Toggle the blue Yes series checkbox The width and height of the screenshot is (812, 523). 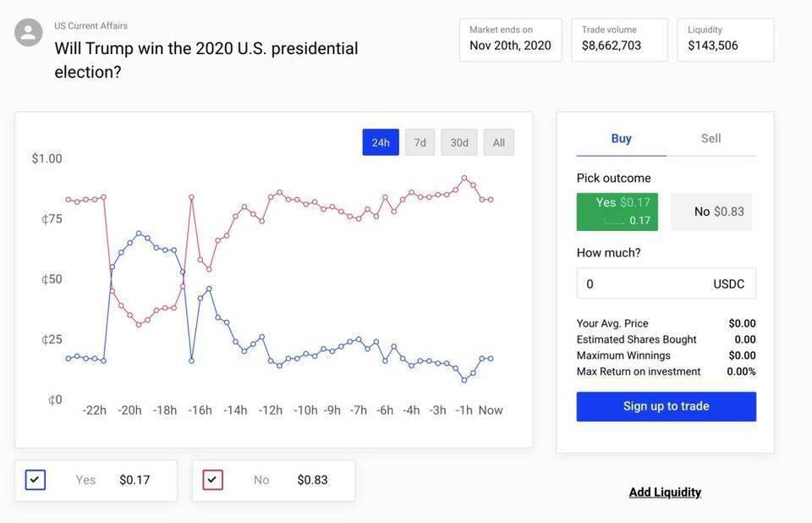36,480
